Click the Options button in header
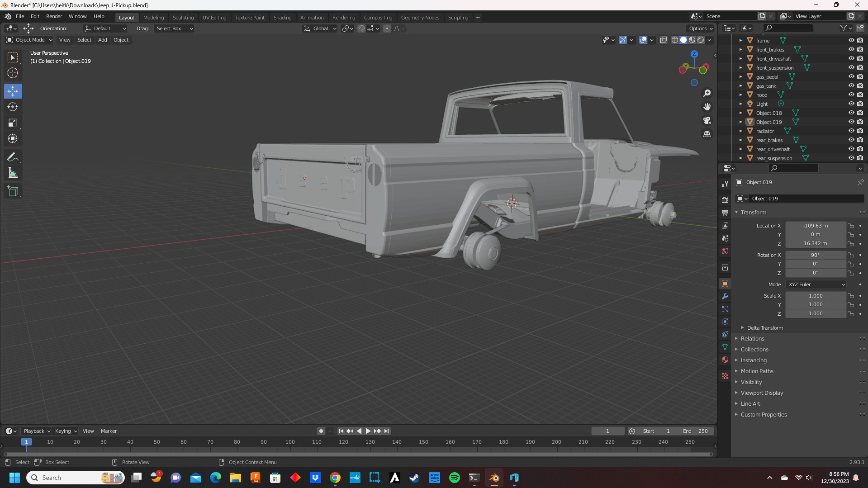The image size is (868, 488). point(700,28)
